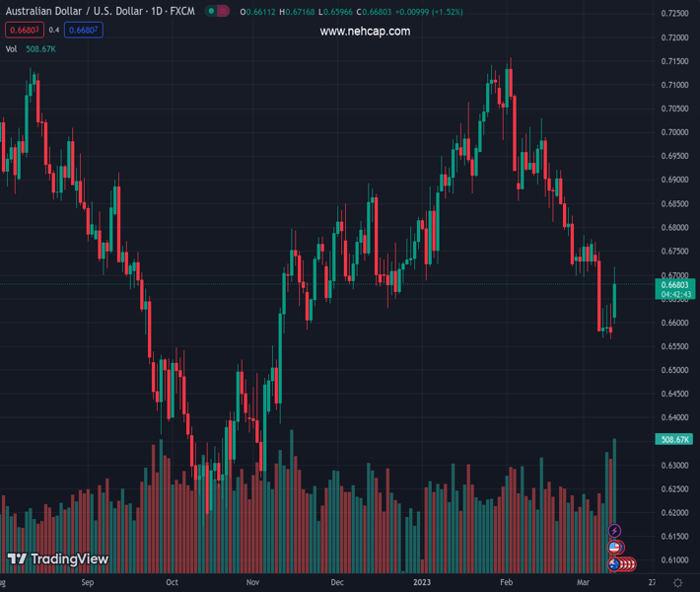Click the Vol indicator label

12,48
